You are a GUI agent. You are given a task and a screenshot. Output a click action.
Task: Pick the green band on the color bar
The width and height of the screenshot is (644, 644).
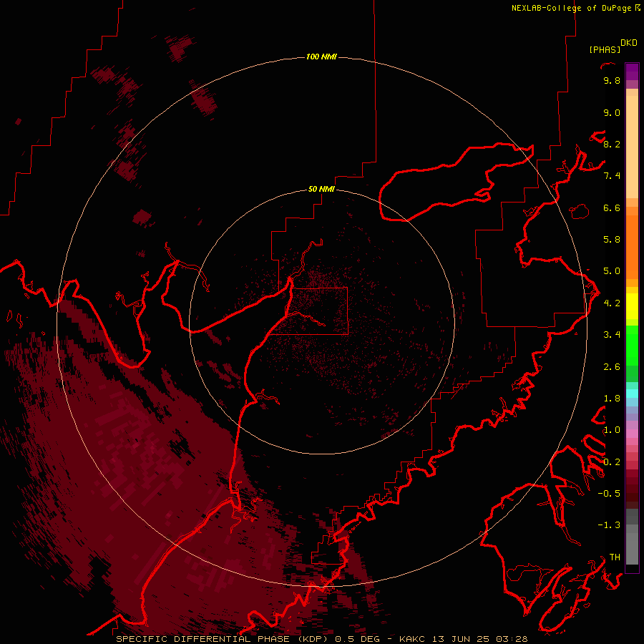click(632, 345)
